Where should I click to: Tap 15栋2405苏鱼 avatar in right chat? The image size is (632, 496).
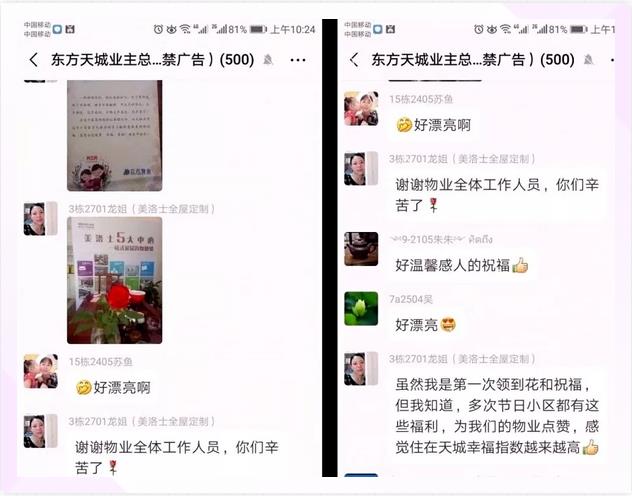[x=361, y=108]
